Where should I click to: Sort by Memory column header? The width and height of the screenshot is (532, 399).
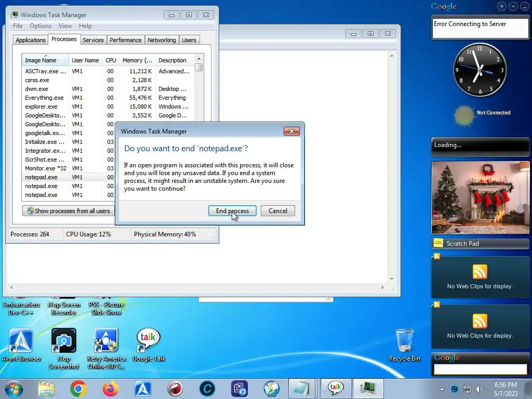pos(137,60)
